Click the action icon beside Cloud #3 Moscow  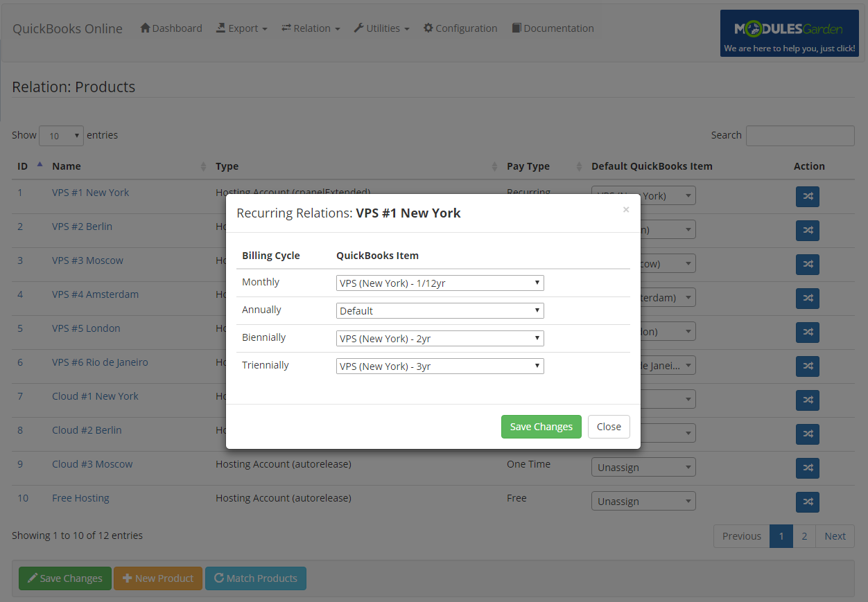(x=807, y=468)
